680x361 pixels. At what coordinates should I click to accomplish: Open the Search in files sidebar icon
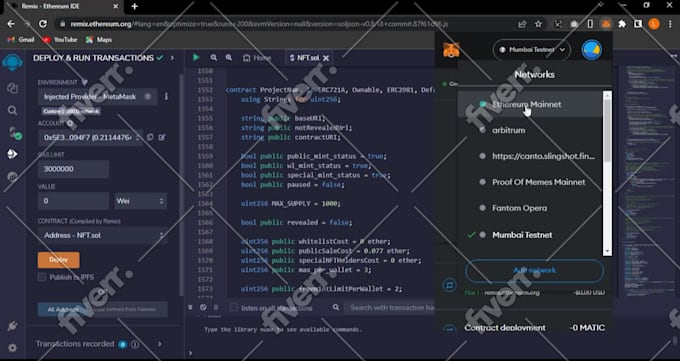[x=12, y=111]
